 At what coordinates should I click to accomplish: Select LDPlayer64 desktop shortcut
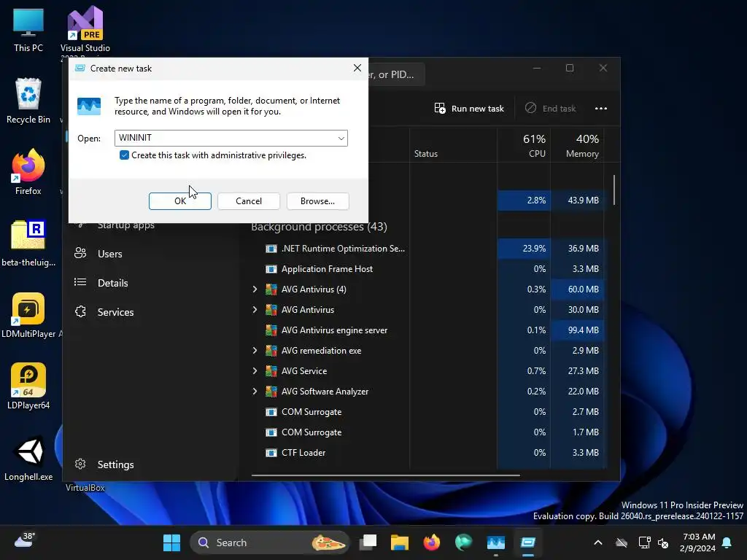point(28,386)
